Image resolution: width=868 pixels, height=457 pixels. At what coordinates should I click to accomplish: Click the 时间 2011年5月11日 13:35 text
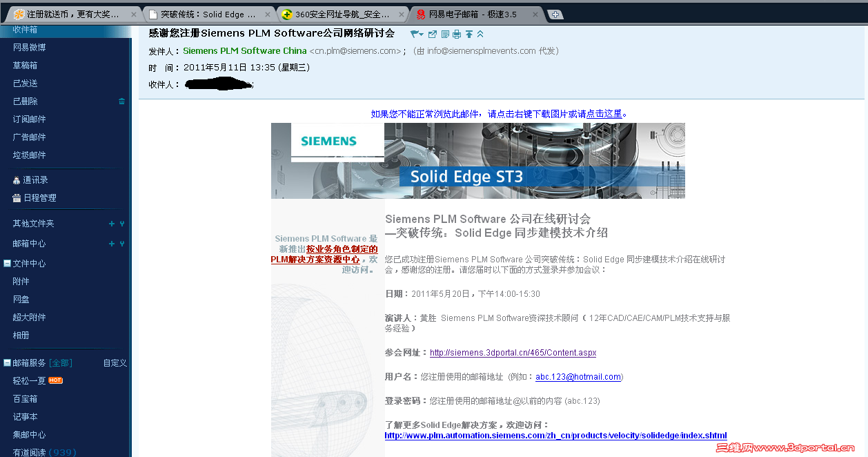tap(229, 68)
